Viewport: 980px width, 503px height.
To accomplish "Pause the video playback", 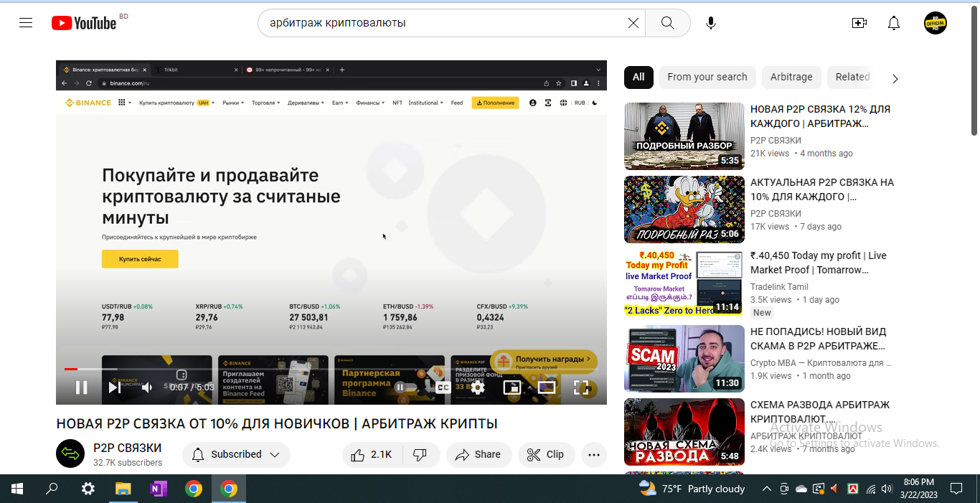I will click(82, 387).
